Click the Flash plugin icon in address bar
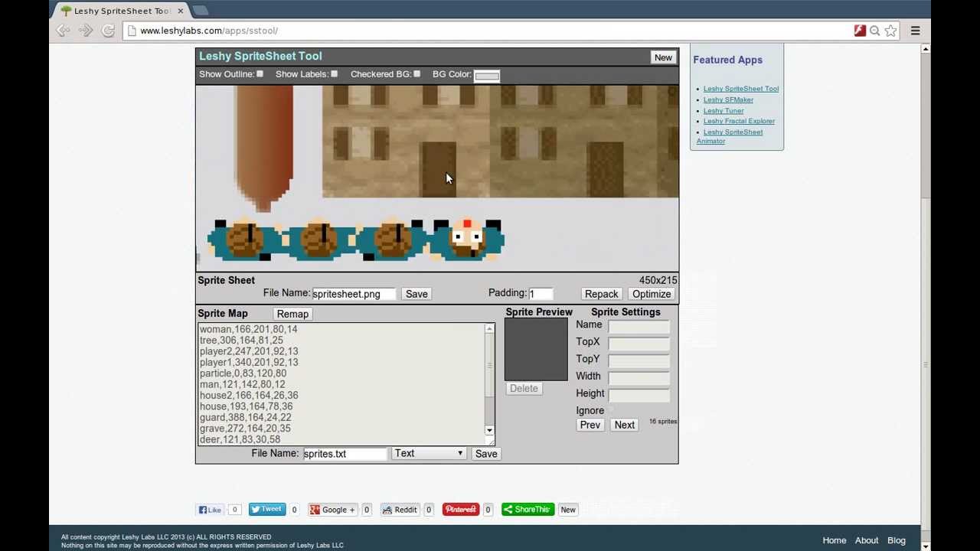This screenshot has width=980, height=551. (860, 31)
